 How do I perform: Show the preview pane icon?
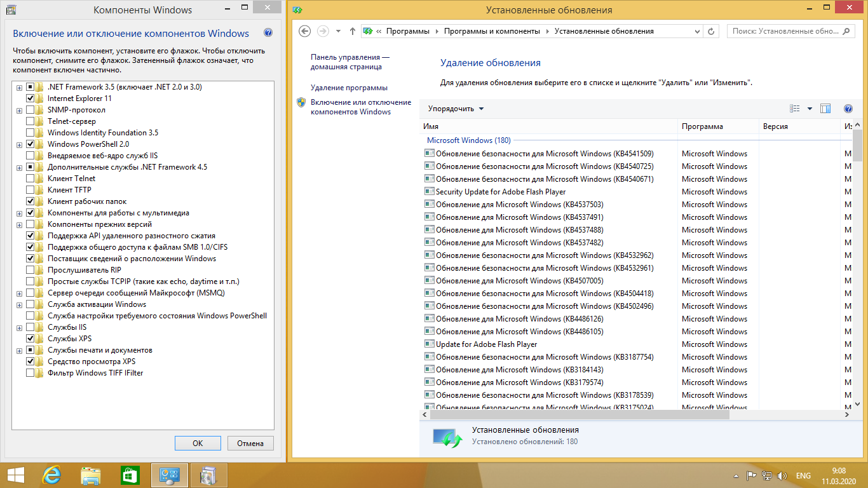pyautogui.click(x=825, y=109)
